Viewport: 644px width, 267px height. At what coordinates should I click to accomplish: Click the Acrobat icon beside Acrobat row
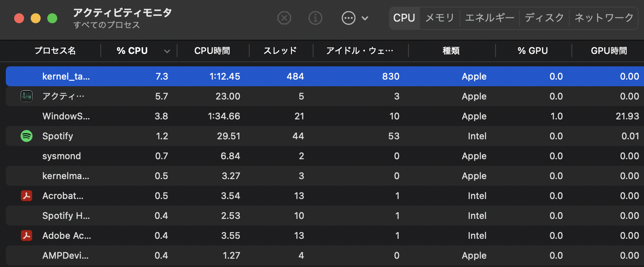(x=27, y=196)
